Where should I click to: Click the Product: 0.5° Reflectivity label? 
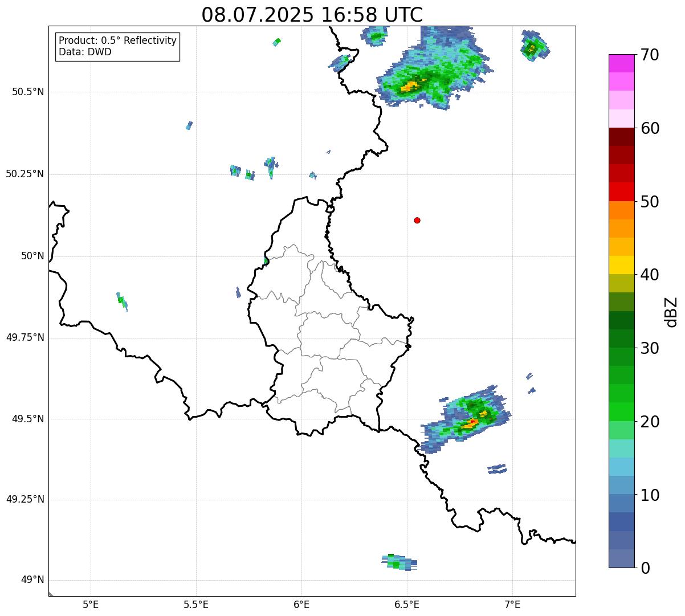coord(117,41)
